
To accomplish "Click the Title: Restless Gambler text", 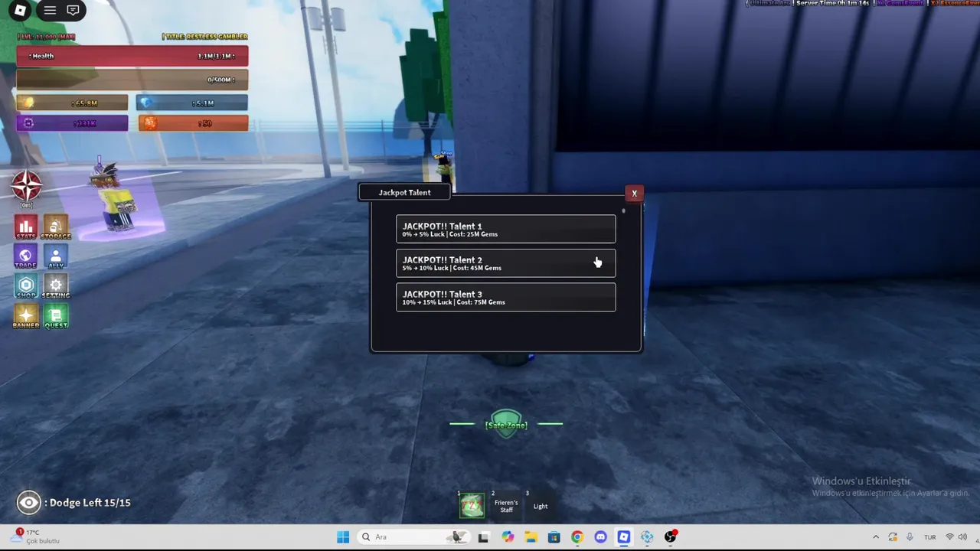I will [204, 37].
